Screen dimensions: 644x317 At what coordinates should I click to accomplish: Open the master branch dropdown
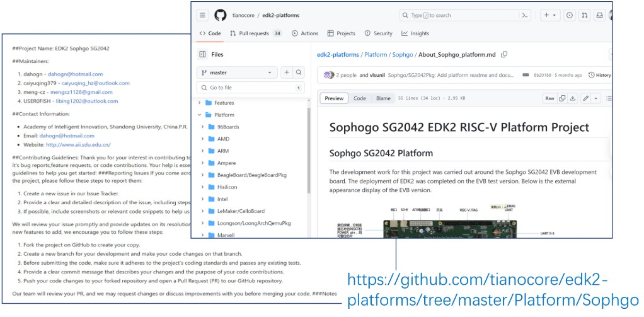click(x=236, y=72)
